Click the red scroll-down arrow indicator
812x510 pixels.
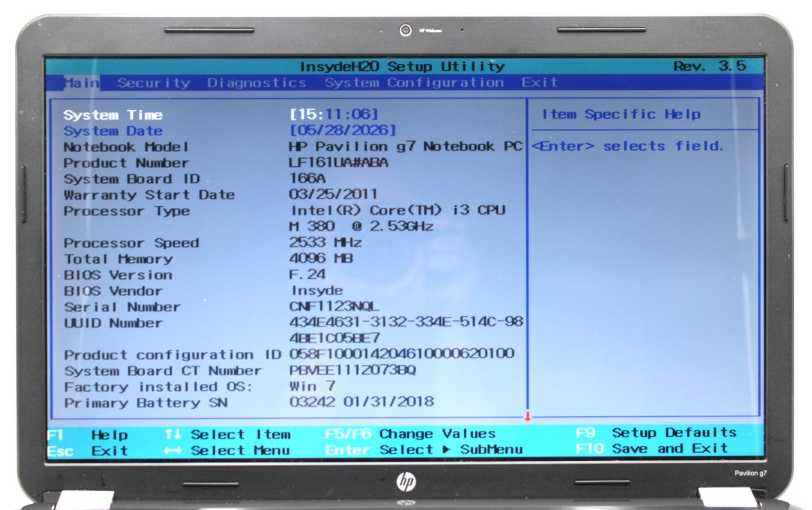[528, 416]
